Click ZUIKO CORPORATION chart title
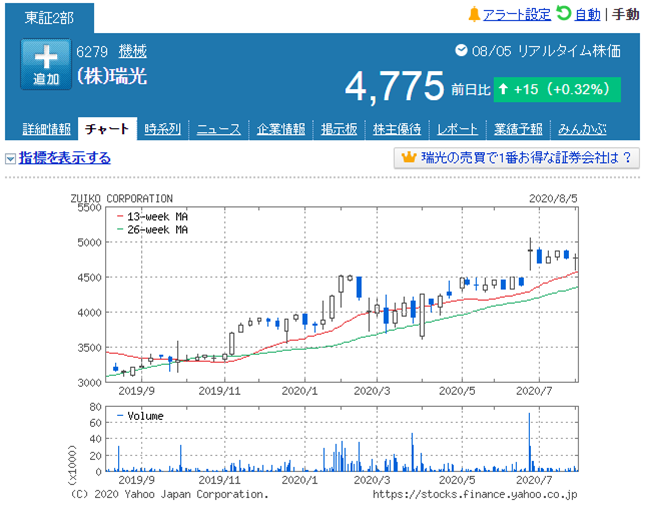Image resolution: width=645 pixels, height=505 pixels. (x=122, y=199)
